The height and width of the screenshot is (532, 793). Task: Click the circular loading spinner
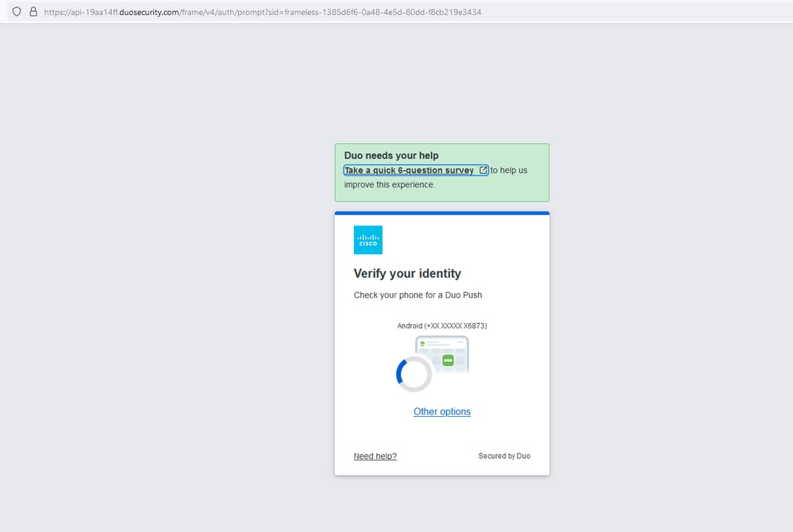[414, 374]
